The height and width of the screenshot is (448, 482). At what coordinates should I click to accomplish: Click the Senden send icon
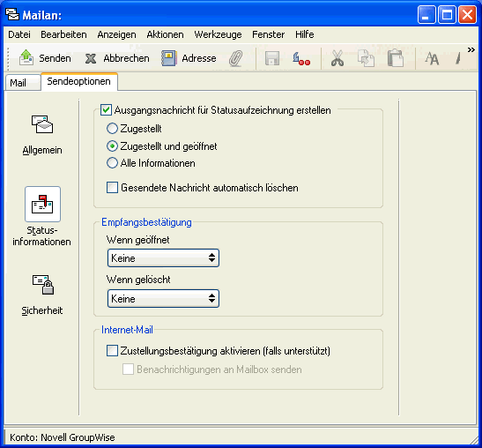click(x=26, y=57)
